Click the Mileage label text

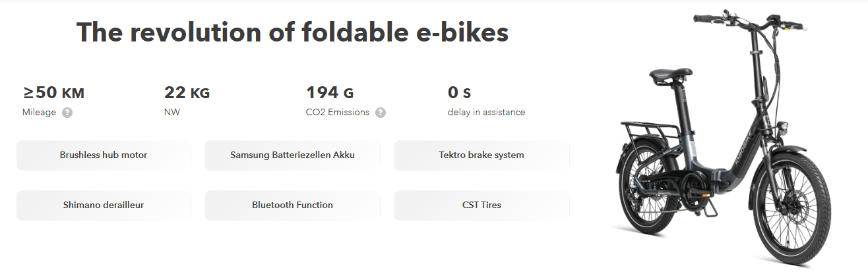pyautogui.click(x=39, y=113)
